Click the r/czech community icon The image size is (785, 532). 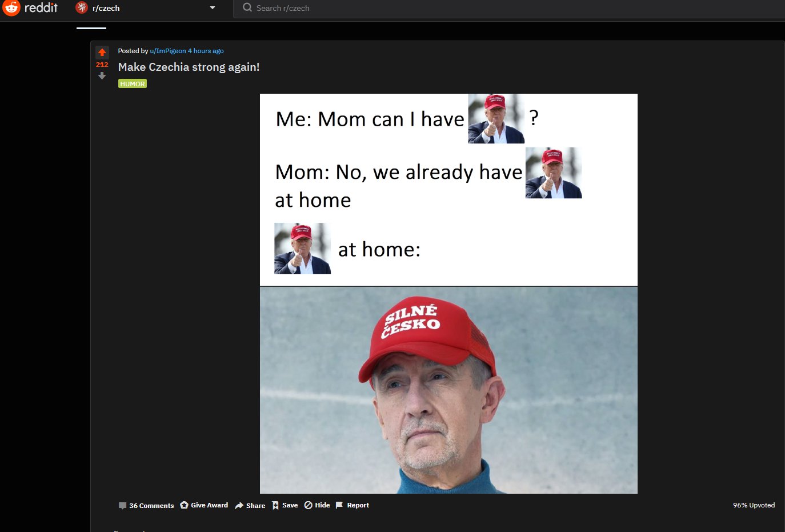[82, 8]
